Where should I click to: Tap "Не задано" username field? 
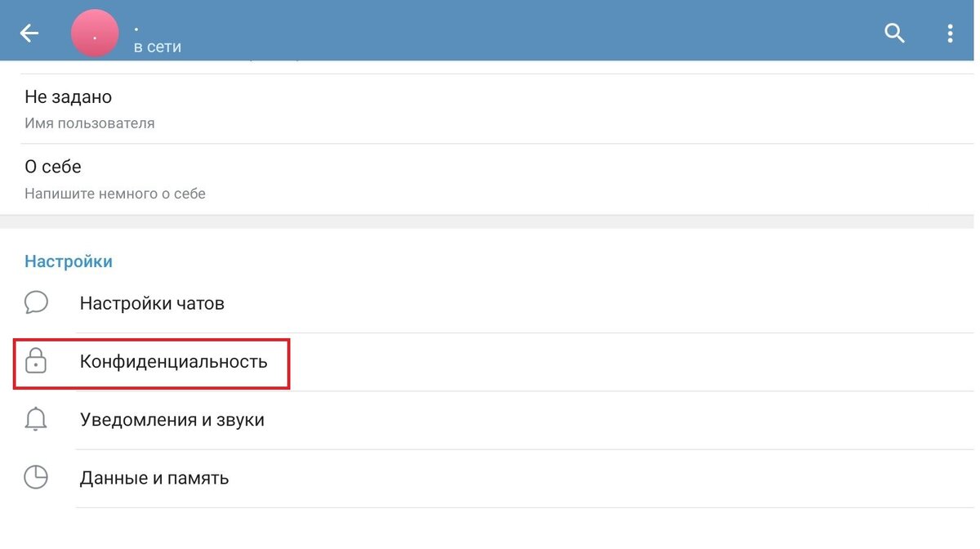click(69, 97)
